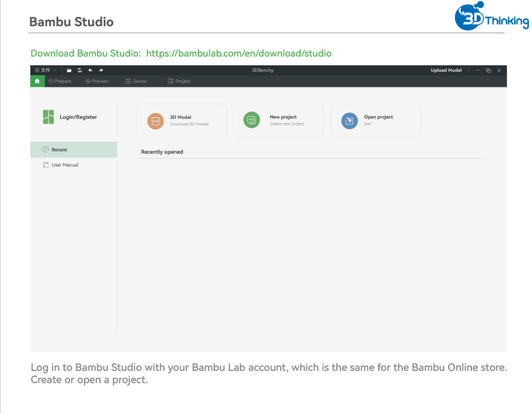The height and width of the screenshot is (414, 532).
Task: Maximize the Bambu Studio window
Action: [488, 71]
